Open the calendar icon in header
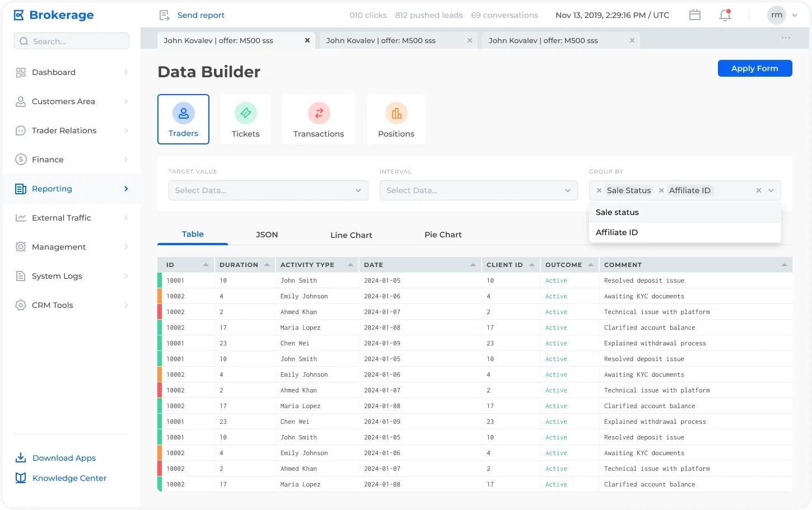Image resolution: width=812 pixels, height=510 pixels. click(695, 15)
